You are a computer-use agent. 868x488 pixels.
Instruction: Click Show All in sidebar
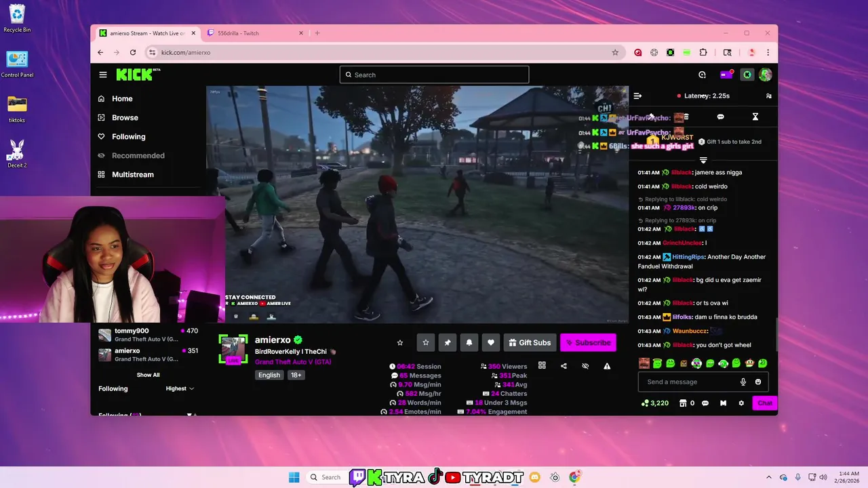[x=148, y=375]
